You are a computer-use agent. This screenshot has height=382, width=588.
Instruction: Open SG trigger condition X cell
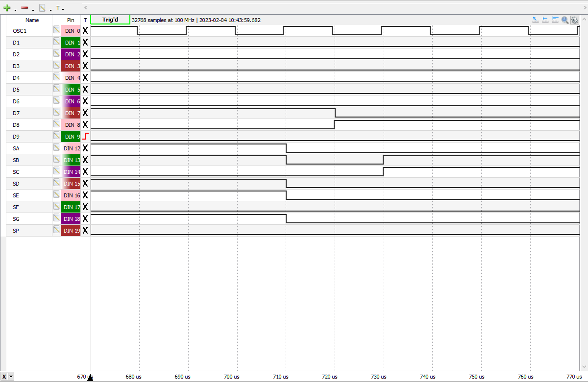click(85, 218)
